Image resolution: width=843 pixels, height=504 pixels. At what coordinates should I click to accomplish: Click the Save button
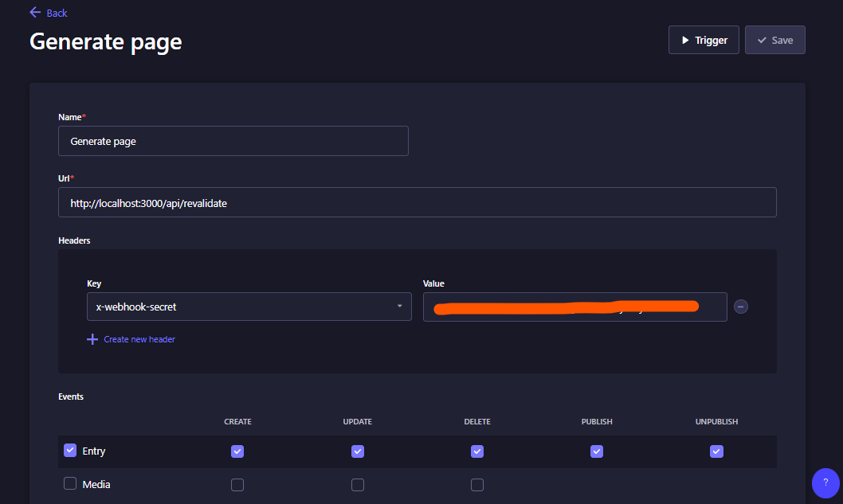click(774, 40)
